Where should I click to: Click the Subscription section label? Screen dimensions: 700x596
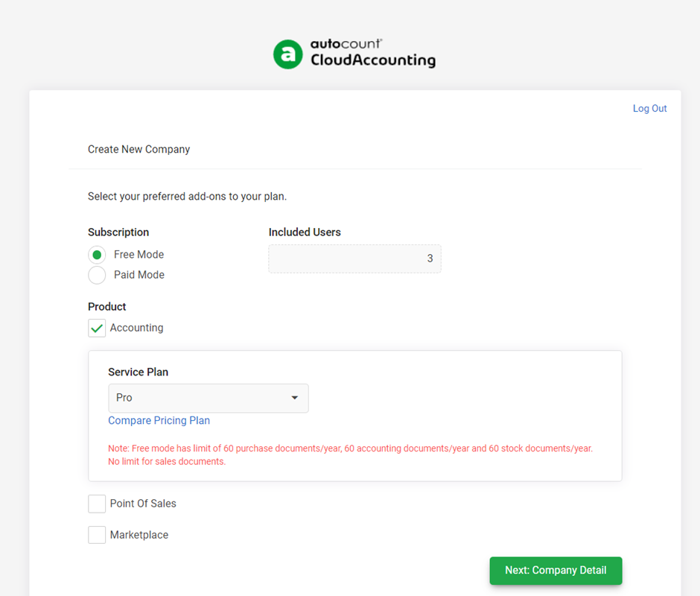[118, 232]
